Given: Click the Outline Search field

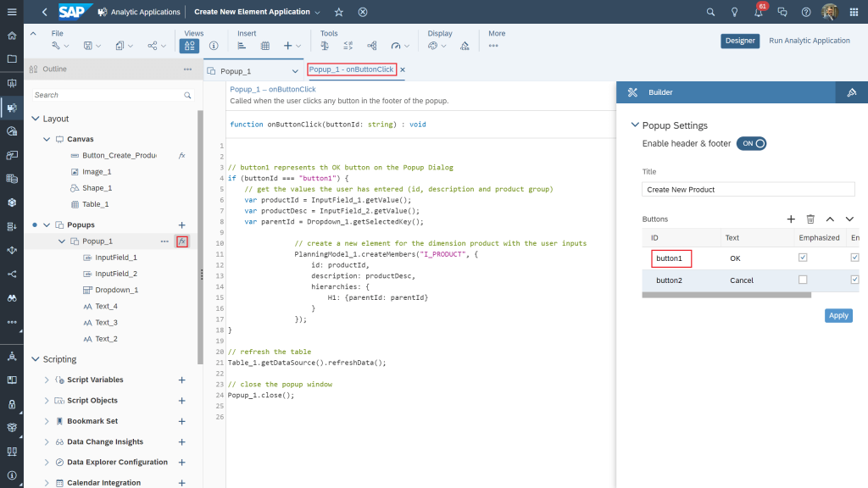Looking at the screenshot, I should coord(113,95).
